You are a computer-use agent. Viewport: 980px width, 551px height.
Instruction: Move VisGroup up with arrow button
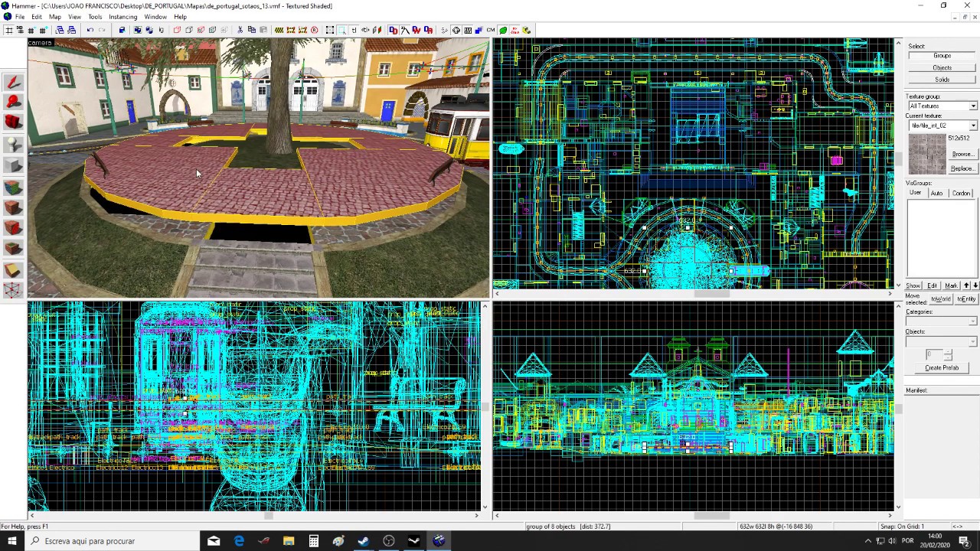pos(966,285)
